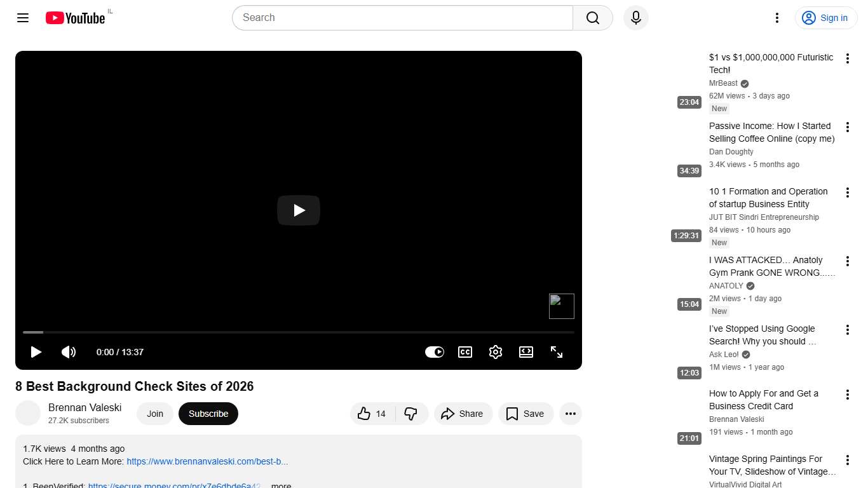Image resolution: width=868 pixels, height=488 pixels.
Task: Start a voice search with the microphone
Action: pos(635,18)
